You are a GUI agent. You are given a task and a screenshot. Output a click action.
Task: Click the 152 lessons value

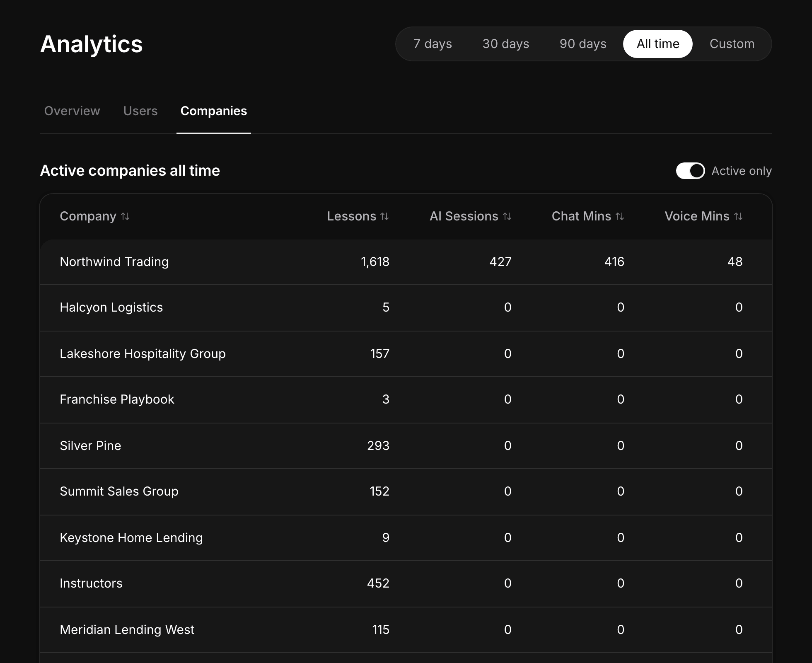coord(379,491)
